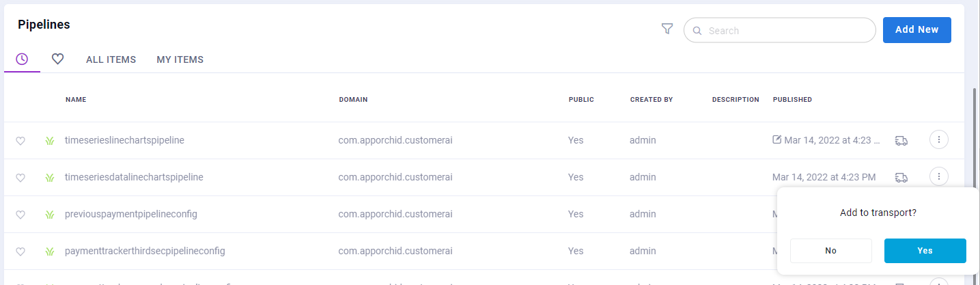Click the transport truck icon for timeseriesdatalinechartspipeline
This screenshot has height=285, width=980.
(901, 177)
